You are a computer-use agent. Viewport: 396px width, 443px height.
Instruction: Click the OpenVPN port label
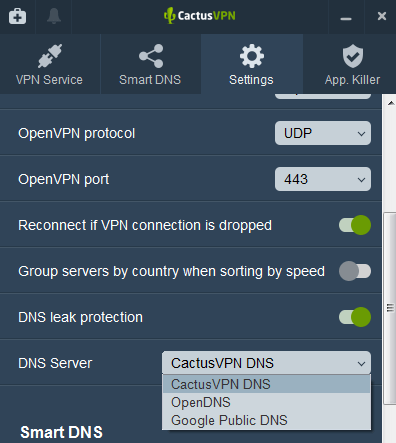64,179
